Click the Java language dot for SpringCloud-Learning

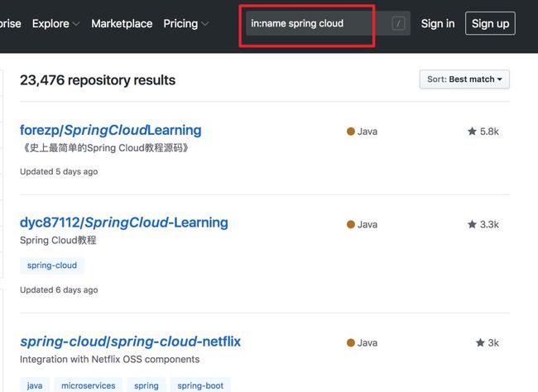coord(351,224)
